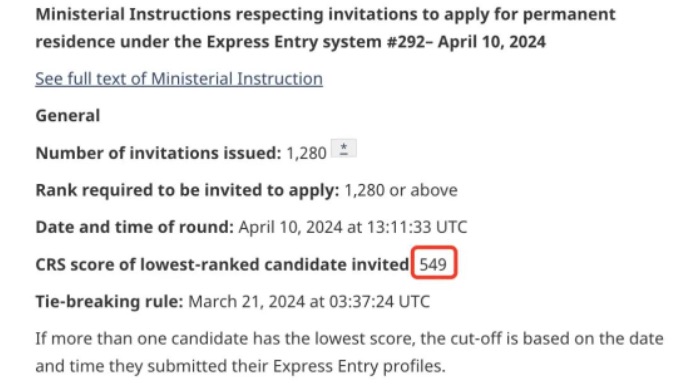Click the words permanent residence in the heading
This screenshot has height=384, width=684.
(x=569, y=15)
